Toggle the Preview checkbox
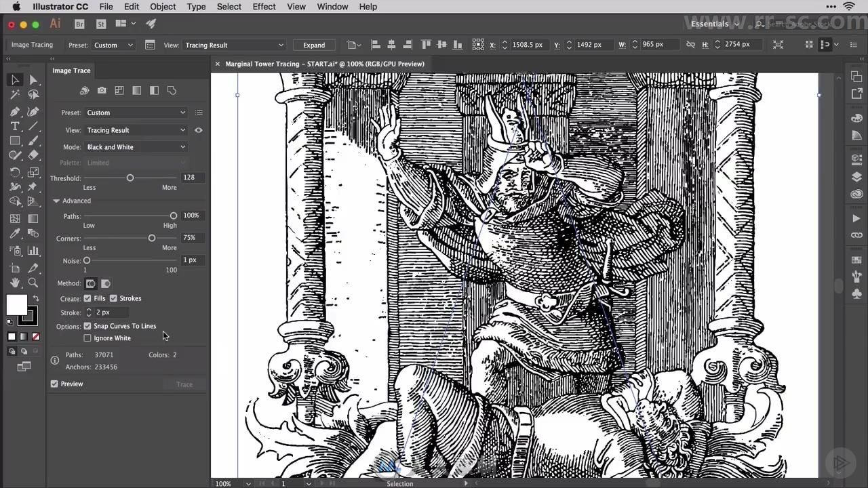 [54, 384]
